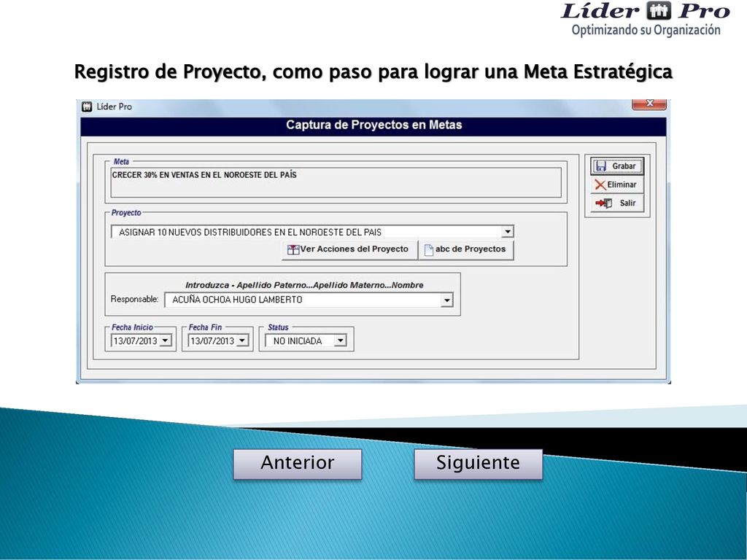This screenshot has width=747, height=560.
Task: Expand the Status dropdown arrow
Action: click(x=340, y=341)
